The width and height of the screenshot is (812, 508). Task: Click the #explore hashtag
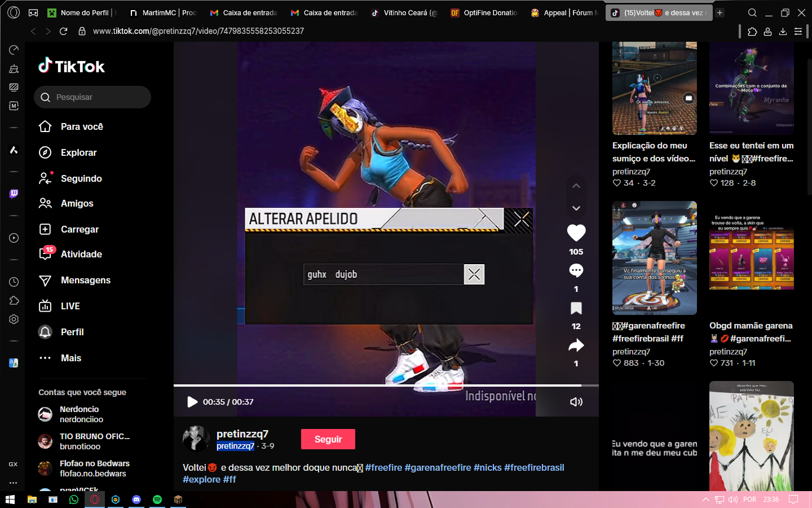pyautogui.click(x=201, y=479)
